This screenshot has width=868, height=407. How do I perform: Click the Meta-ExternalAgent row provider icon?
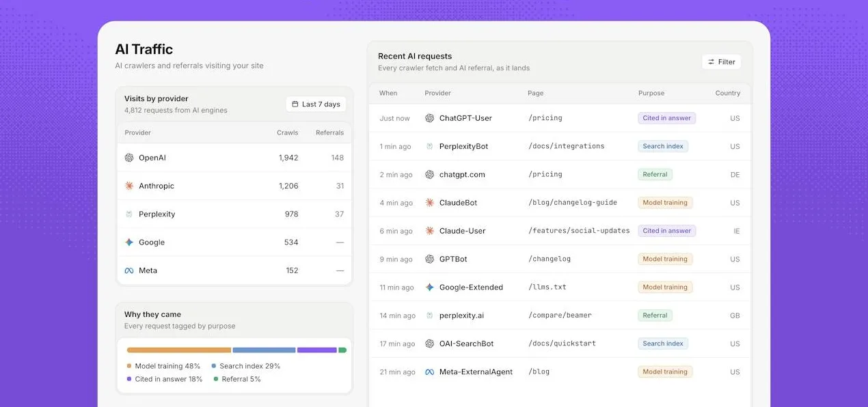point(430,372)
